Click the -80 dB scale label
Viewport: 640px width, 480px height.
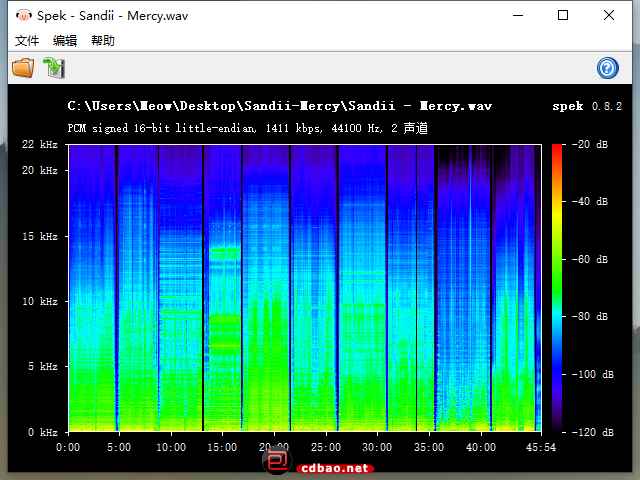(x=590, y=316)
